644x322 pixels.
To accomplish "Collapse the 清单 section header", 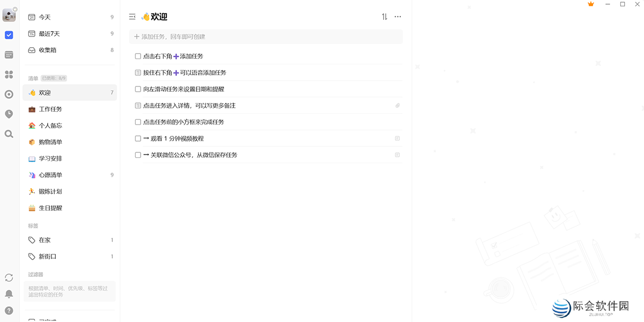I will (33, 78).
